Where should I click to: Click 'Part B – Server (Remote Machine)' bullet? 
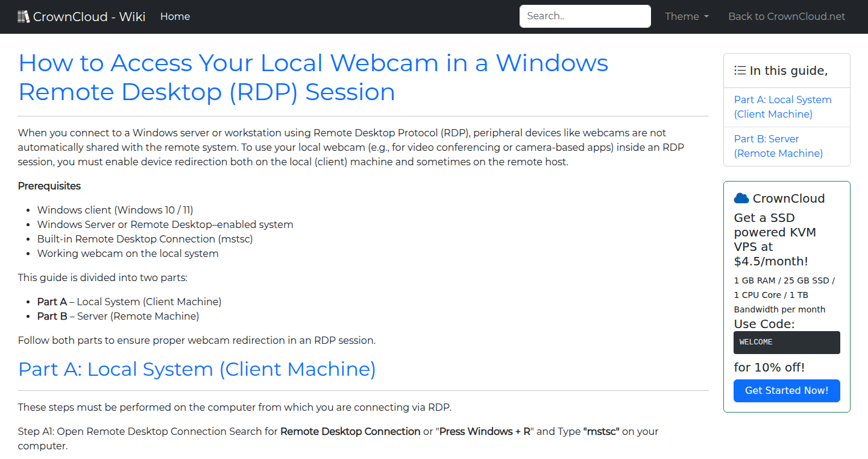coord(118,316)
